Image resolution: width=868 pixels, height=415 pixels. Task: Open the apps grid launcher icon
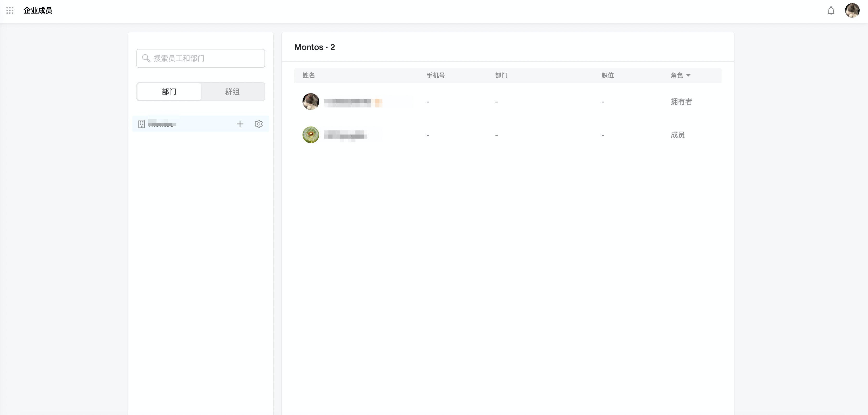pyautogui.click(x=10, y=10)
